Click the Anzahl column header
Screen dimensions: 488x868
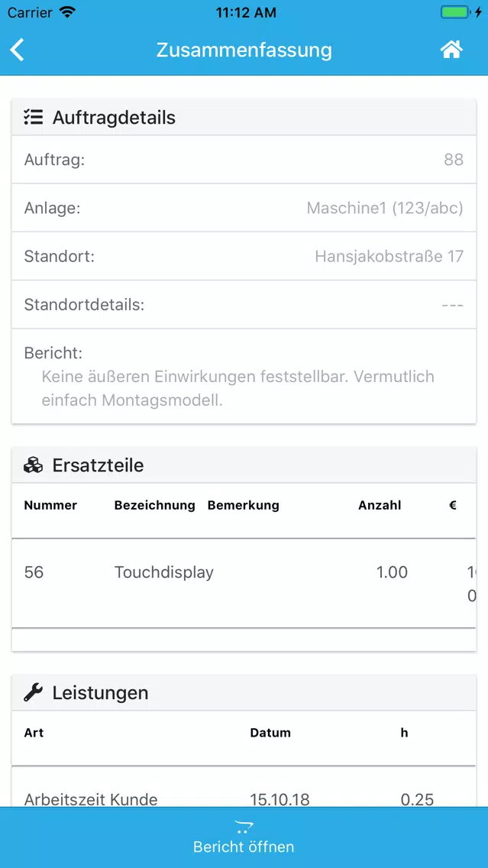coord(380,505)
